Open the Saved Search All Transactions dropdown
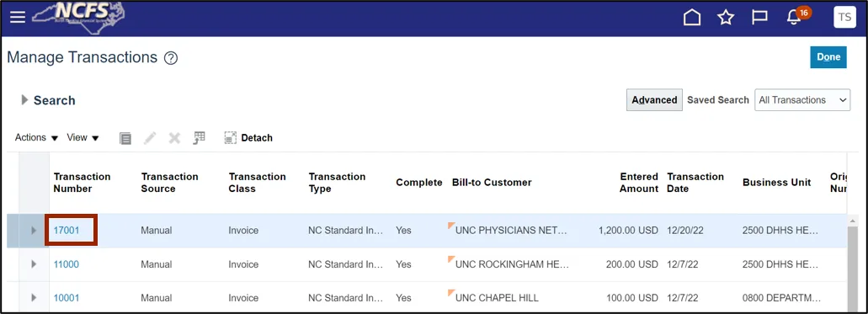868x314 pixels. click(802, 100)
